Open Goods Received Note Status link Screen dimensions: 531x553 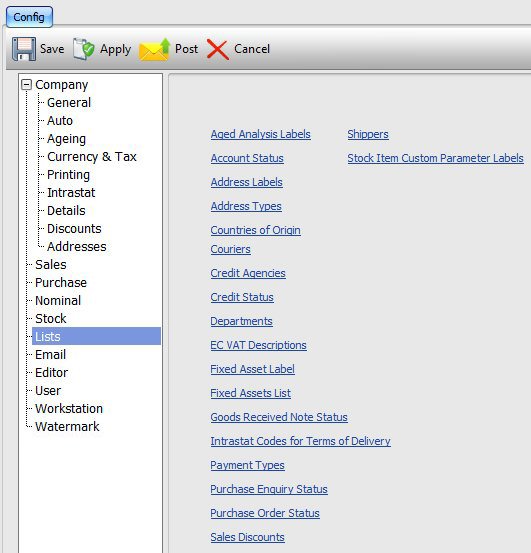pos(279,417)
